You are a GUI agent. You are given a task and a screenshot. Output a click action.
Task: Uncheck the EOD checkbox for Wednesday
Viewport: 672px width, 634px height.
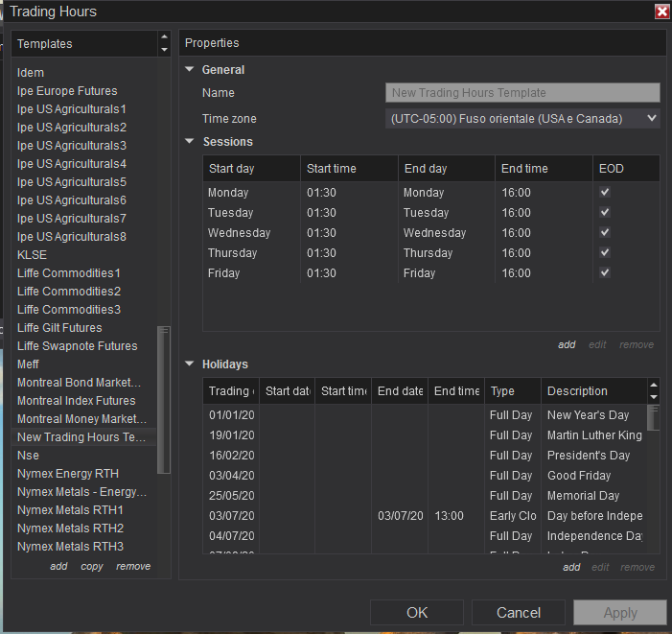604,233
